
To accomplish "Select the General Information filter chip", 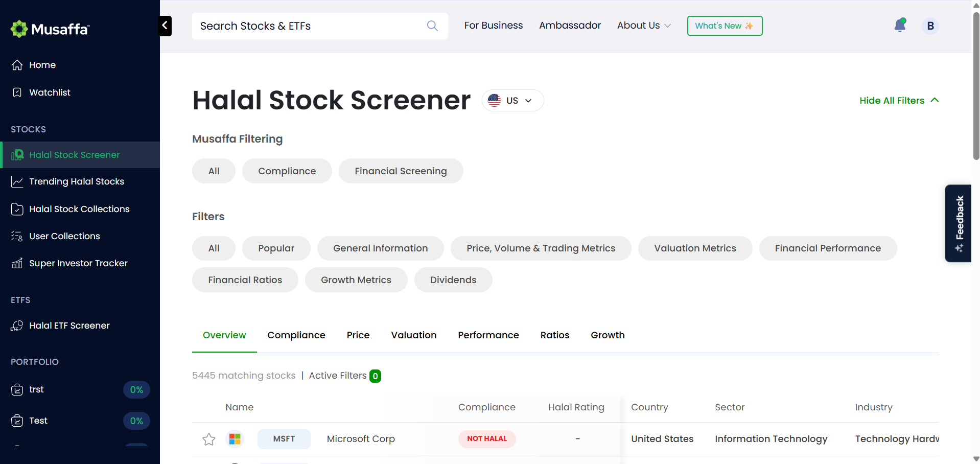I will pyautogui.click(x=381, y=248).
